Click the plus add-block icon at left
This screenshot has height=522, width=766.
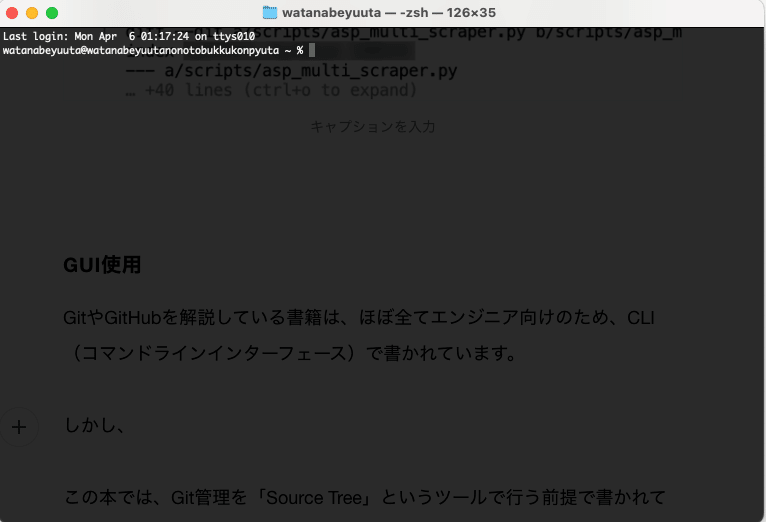19,427
